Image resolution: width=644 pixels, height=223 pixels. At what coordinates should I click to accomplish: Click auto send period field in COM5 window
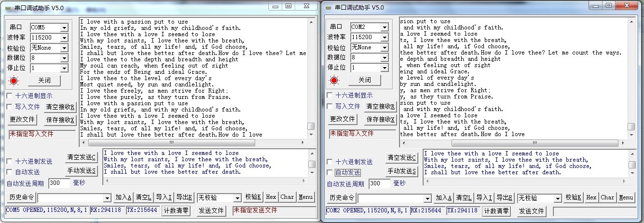pyautogui.click(x=59, y=183)
